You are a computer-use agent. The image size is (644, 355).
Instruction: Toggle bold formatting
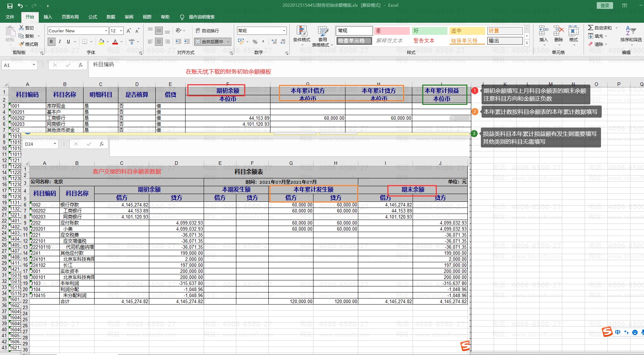(x=51, y=42)
